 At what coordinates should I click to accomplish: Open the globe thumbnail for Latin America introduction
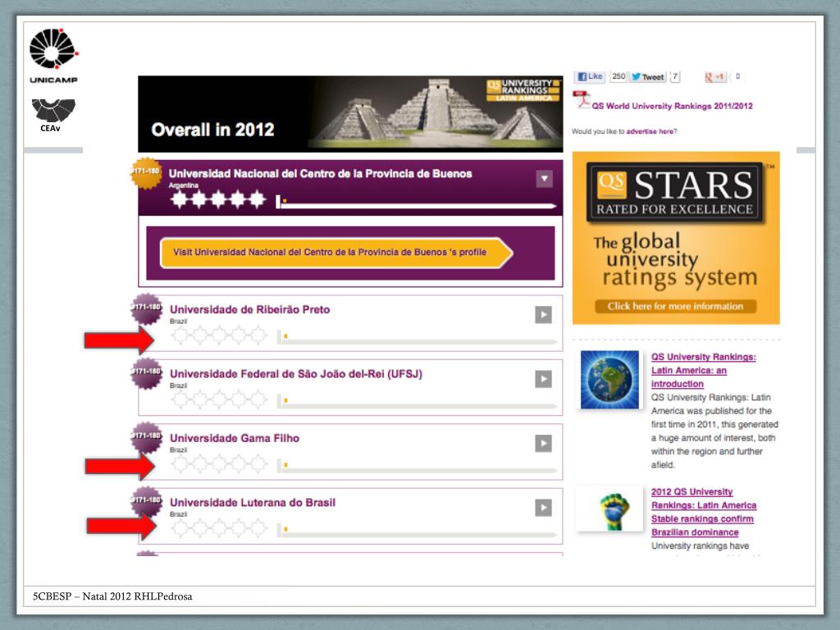609,380
